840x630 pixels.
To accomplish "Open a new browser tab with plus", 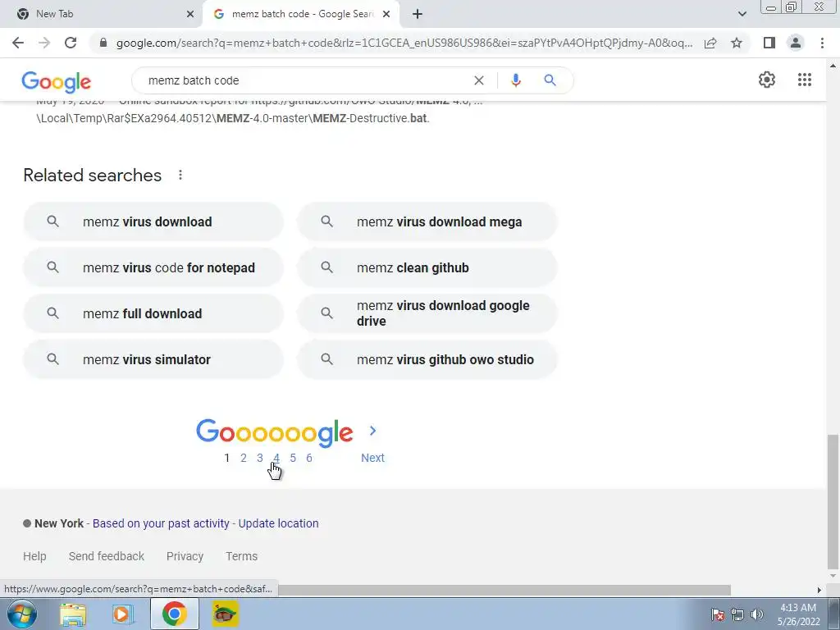I will [x=418, y=14].
